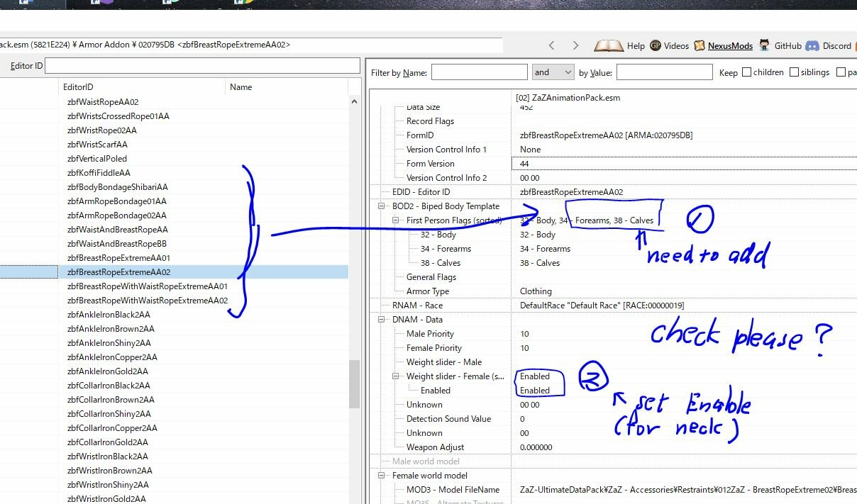This screenshot has height=504, width=857.
Task: Click the by Value filter field
Action: 664,72
